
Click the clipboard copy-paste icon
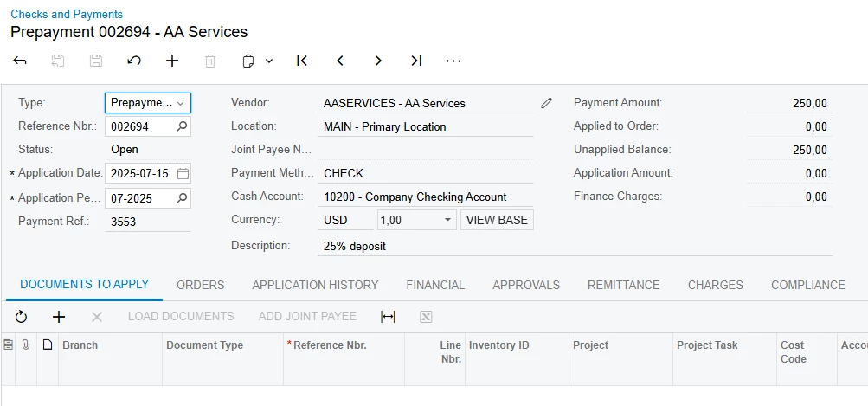(x=248, y=61)
